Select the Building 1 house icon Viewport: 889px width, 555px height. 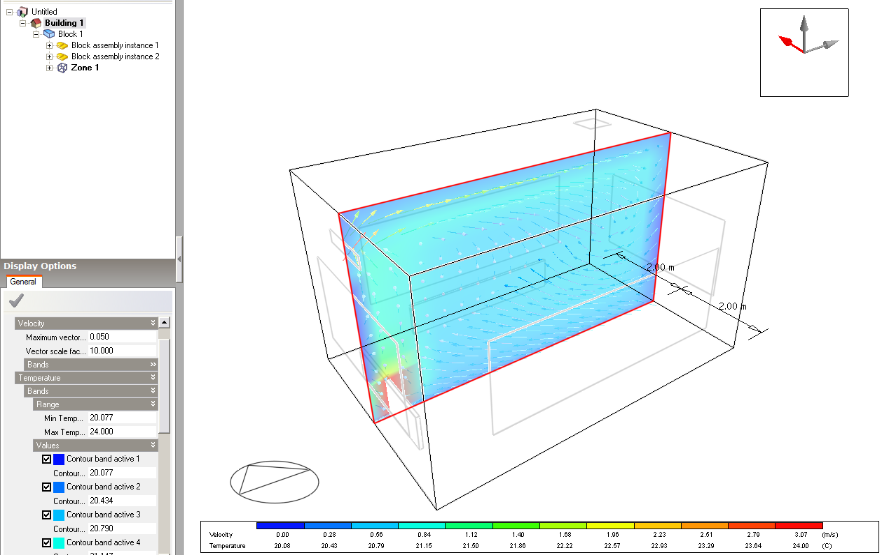(x=36, y=22)
